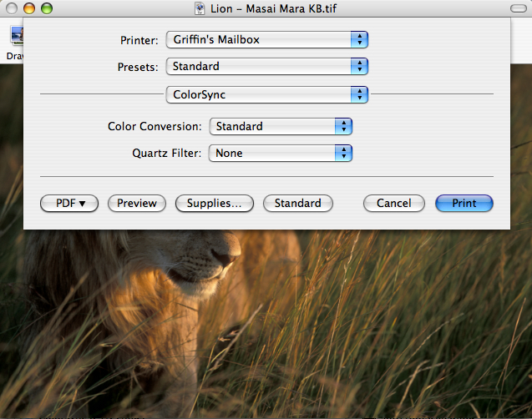532x419 pixels.
Task: Click the Drawer toolbar icon
Action: (x=13, y=40)
